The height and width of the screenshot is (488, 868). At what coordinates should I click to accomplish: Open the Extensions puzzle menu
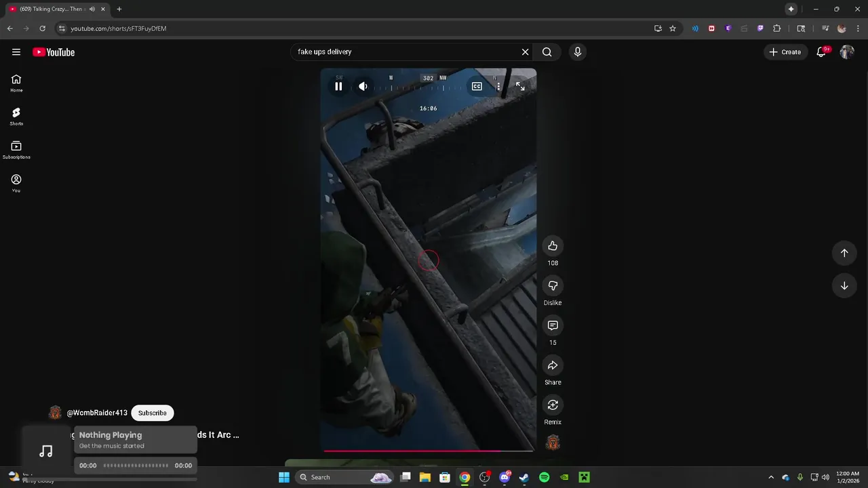(777, 28)
